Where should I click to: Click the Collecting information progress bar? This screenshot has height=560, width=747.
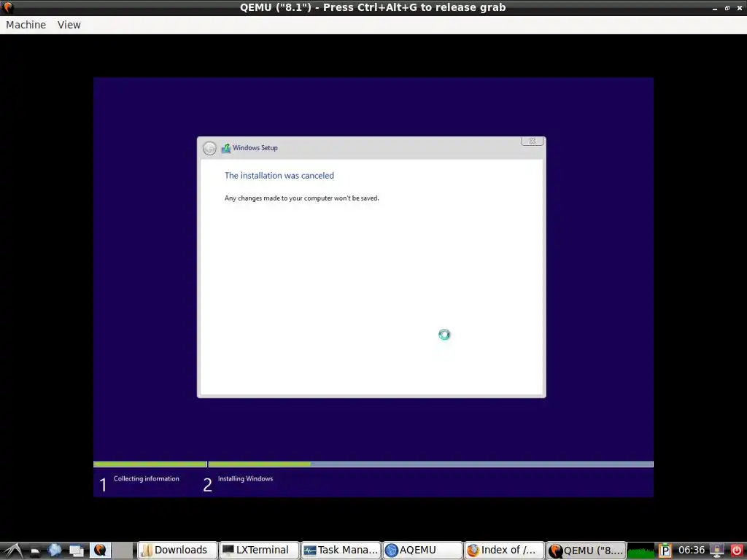click(150, 464)
